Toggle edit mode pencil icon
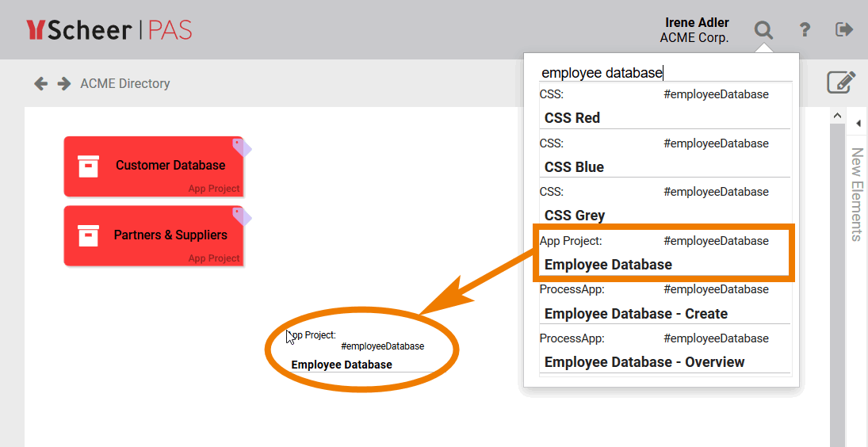This screenshot has height=447, width=868. 841,82
